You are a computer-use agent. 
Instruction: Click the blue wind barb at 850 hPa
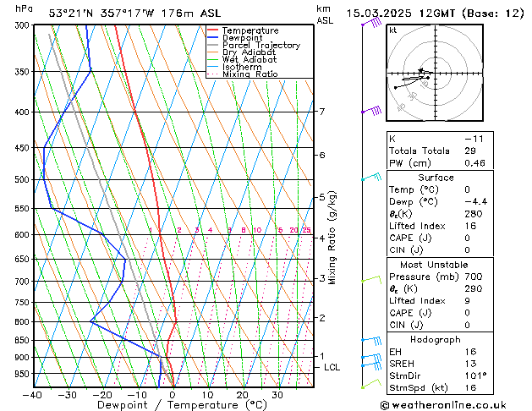coord(371,340)
